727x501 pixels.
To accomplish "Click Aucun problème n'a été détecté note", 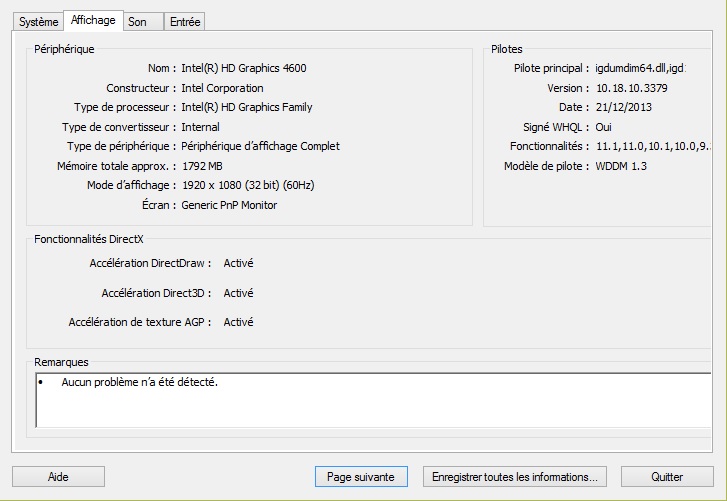I will 140,382.
